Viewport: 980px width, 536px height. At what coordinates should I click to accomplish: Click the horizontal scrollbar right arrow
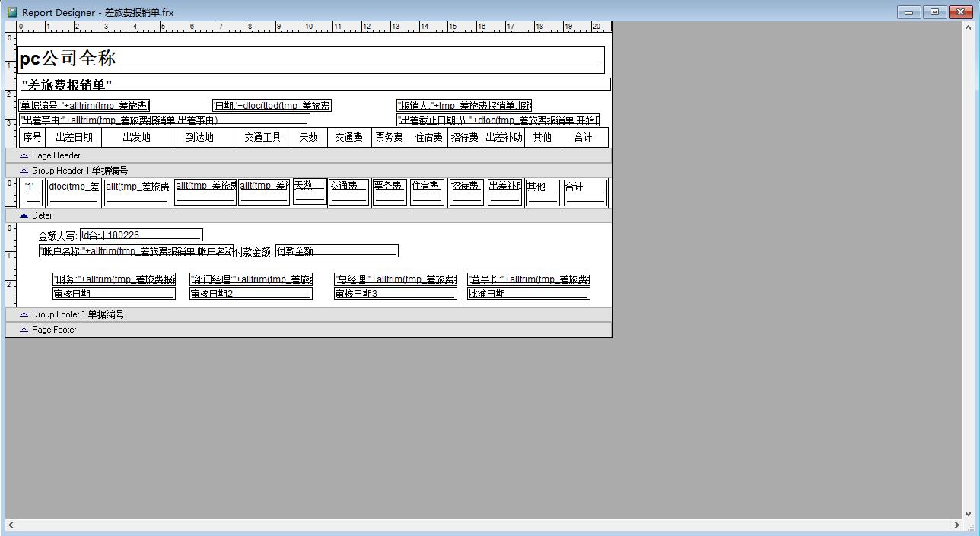(x=957, y=525)
